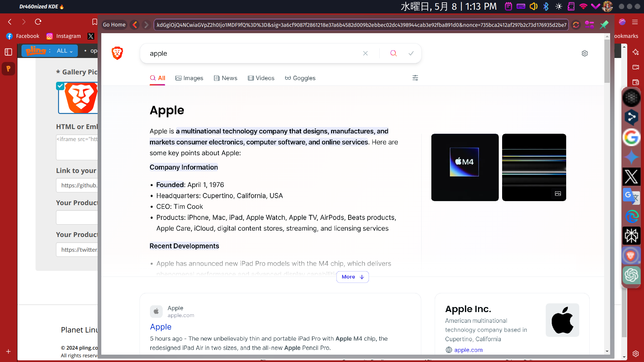Open the dark blue share-node chat icon in dock
This screenshot has width=644, height=362.
[x=632, y=117]
